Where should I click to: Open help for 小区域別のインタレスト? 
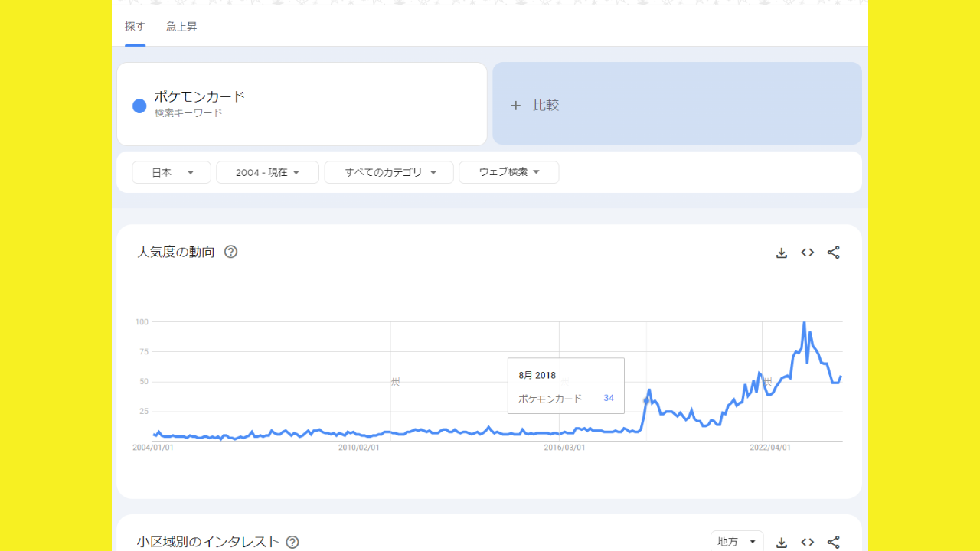[x=292, y=542]
